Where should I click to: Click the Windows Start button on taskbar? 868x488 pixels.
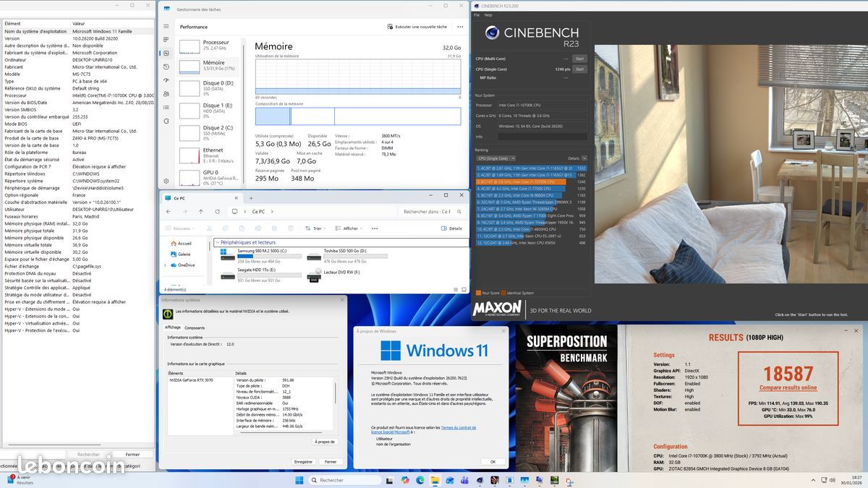pyautogui.click(x=299, y=480)
